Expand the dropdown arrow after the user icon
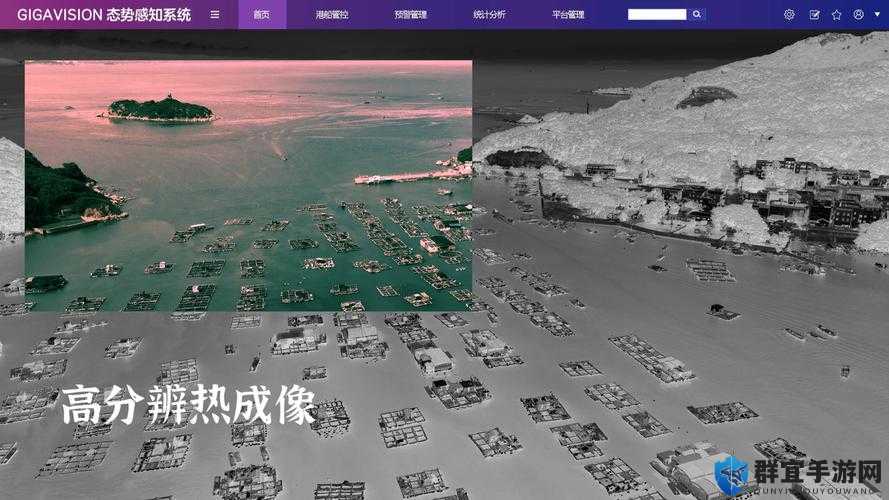Image resolution: width=889 pixels, height=500 pixels. click(x=877, y=14)
